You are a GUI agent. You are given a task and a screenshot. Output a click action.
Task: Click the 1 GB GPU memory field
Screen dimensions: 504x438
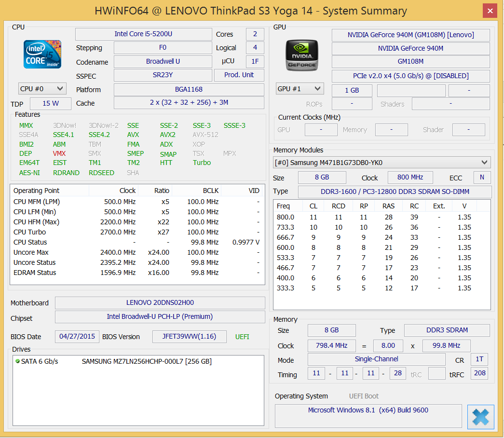[x=352, y=90]
